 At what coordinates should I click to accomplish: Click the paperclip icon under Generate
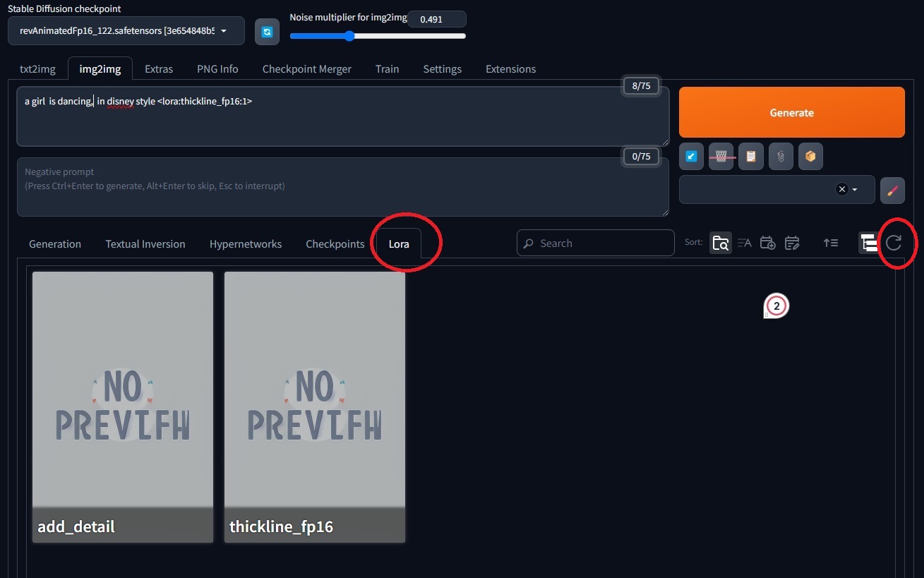click(781, 157)
